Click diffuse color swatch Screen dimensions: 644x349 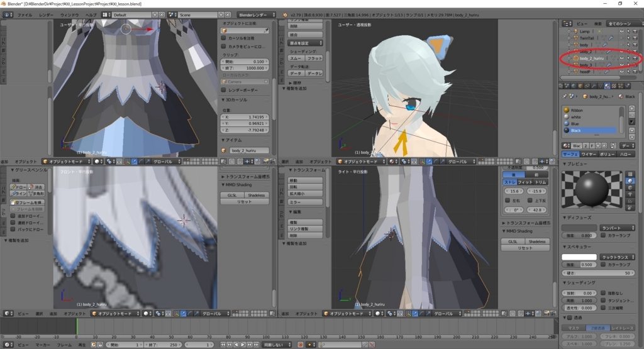coord(579,228)
